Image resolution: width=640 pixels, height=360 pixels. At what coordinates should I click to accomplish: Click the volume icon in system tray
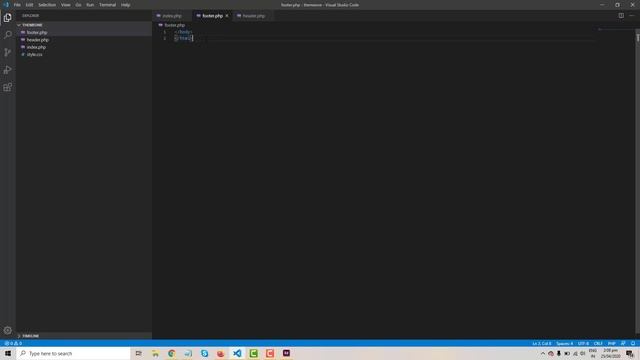pos(582,353)
